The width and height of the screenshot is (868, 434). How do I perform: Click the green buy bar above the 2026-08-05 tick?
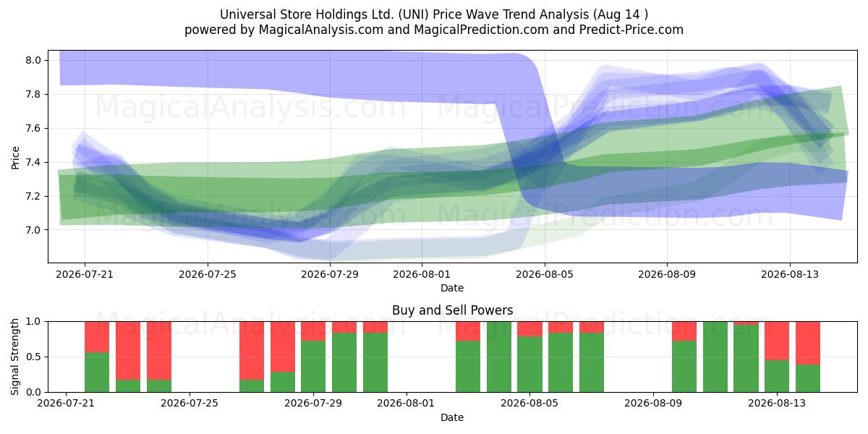pos(529,364)
